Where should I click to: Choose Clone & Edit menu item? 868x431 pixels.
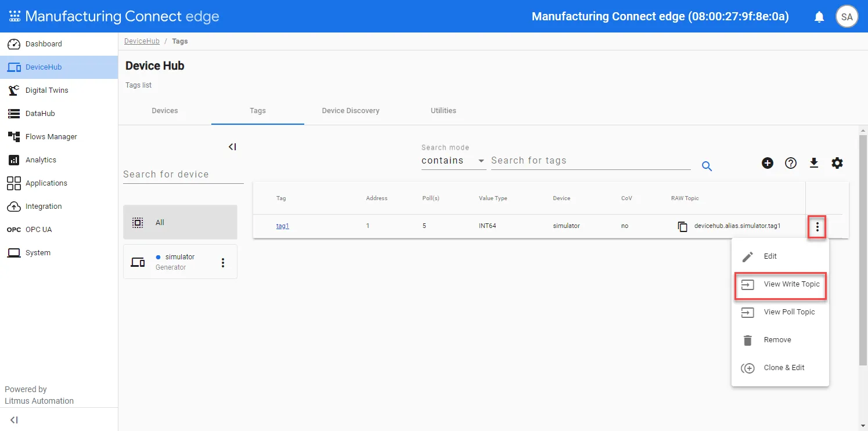(x=780, y=368)
